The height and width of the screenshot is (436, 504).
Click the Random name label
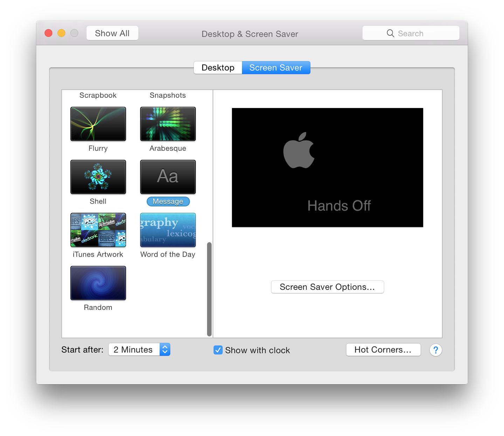pos(98,307)
